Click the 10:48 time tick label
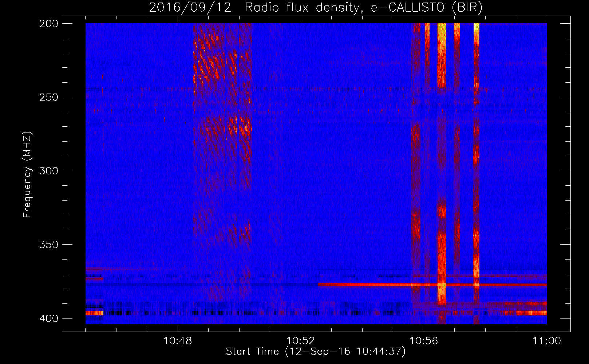Viewport: 589px width, 364px height. pos(178,341)
